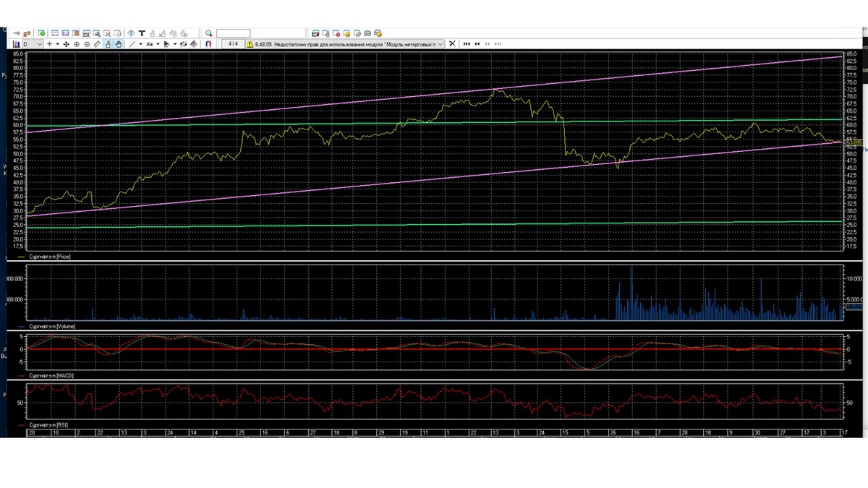Screen dimensions: 868x488
Task: Select the Aa text label tool
Action: click(150, 44)
